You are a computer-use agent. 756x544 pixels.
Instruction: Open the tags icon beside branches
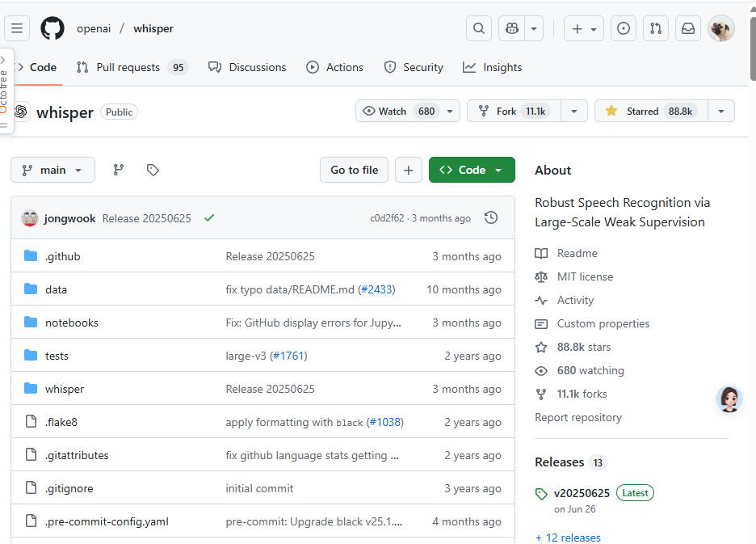pos(153,170)
